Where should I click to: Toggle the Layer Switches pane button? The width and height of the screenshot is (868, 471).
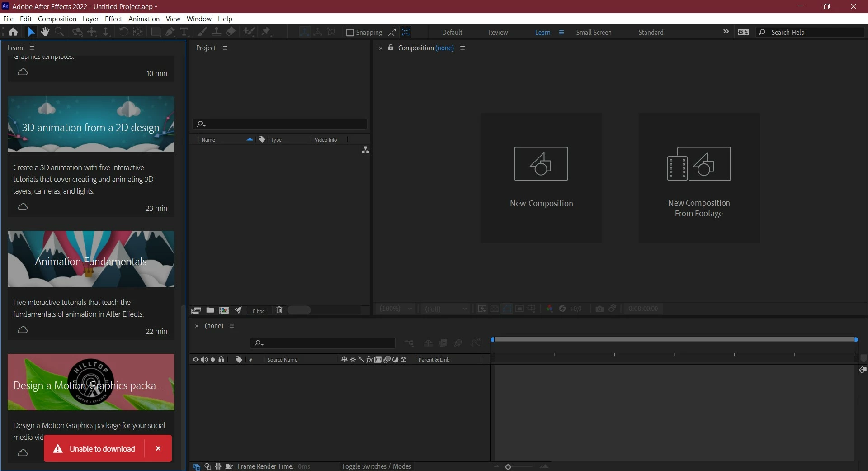pyautogui.click(x=197, y=466)
